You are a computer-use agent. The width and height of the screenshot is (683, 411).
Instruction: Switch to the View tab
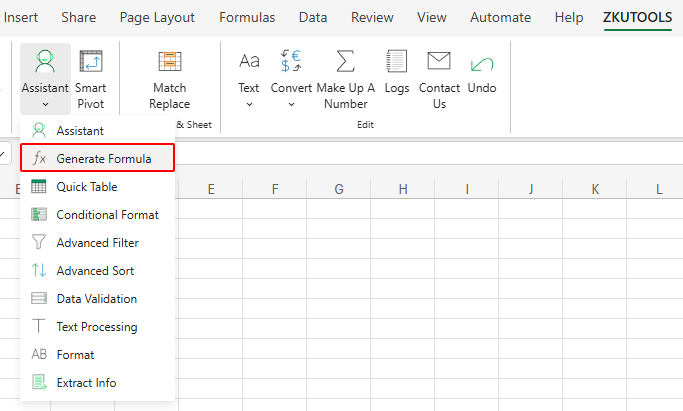tap(432, 17)
